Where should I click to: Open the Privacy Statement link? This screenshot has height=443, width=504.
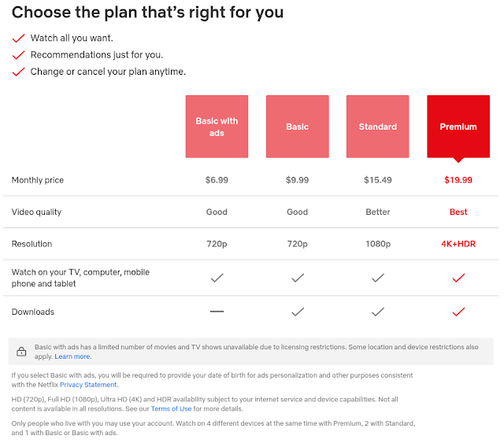point(89,385)
